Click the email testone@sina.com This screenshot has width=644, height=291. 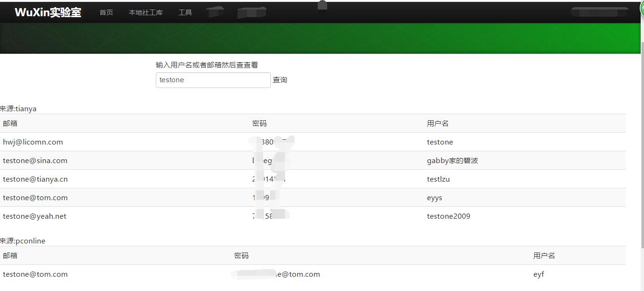point(35,160)
